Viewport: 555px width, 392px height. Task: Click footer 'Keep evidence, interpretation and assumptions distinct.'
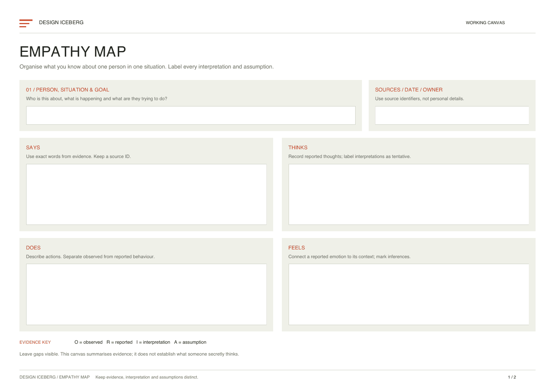point(147,377)
